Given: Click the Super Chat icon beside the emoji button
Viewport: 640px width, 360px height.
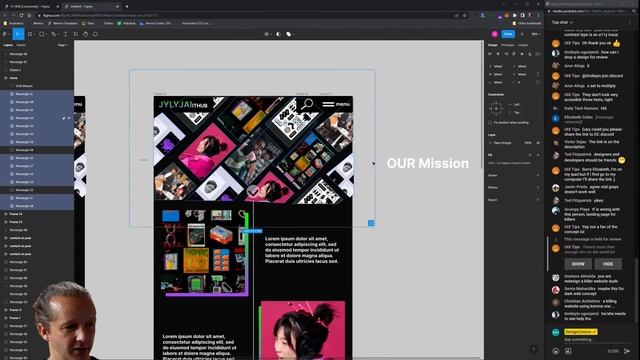Looking at the screenshot, I should (x=568, y=351).
